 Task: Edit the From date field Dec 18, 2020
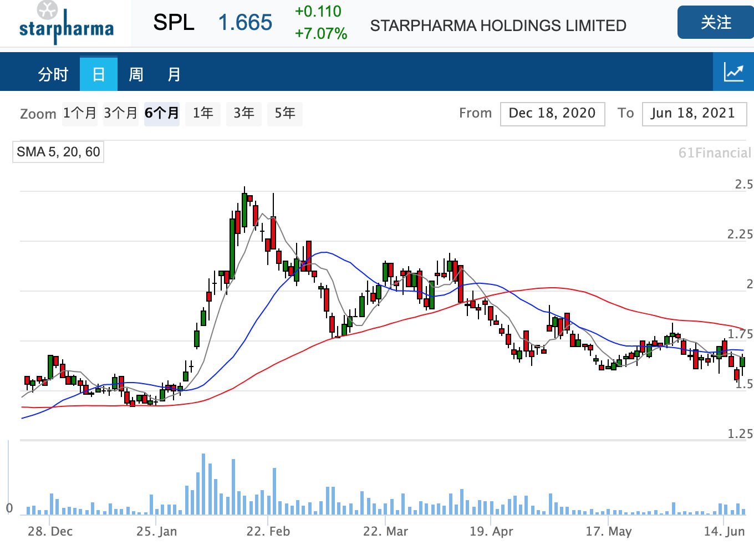coord(552,114)
